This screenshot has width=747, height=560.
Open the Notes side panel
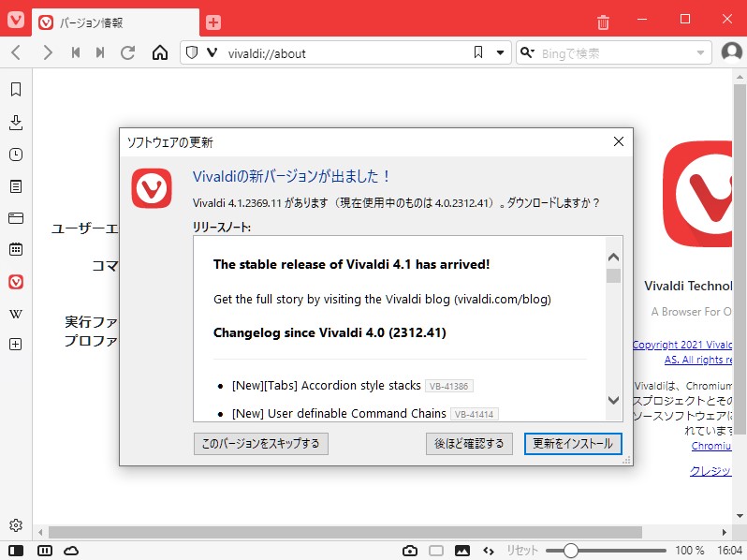[16, 186]
